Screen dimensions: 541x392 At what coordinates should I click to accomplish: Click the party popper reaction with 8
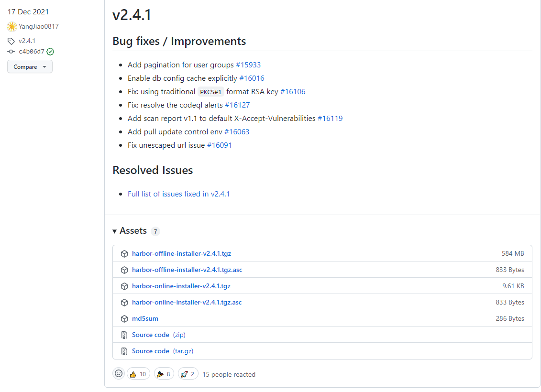pyautogui.click(x=164, y=374)
